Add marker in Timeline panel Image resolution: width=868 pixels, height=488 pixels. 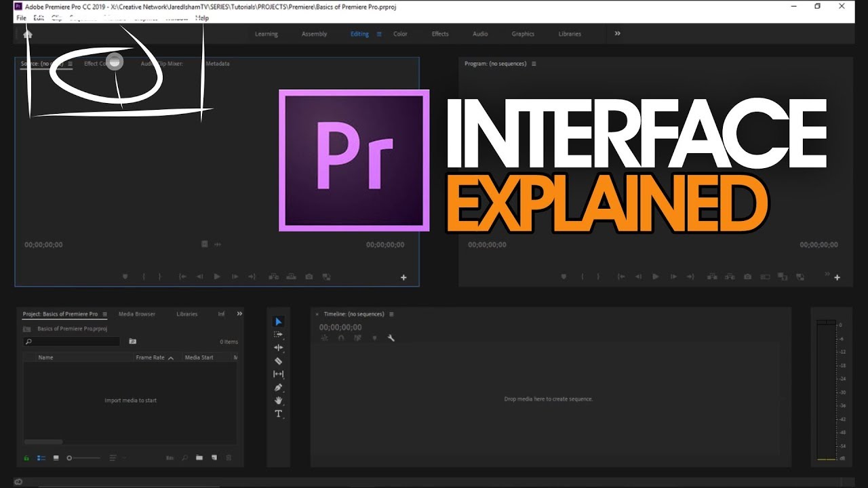[374, 338]
